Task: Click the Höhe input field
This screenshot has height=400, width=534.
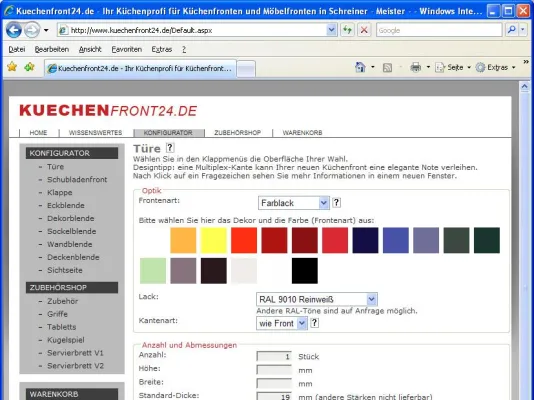Action: click(274, 370)
